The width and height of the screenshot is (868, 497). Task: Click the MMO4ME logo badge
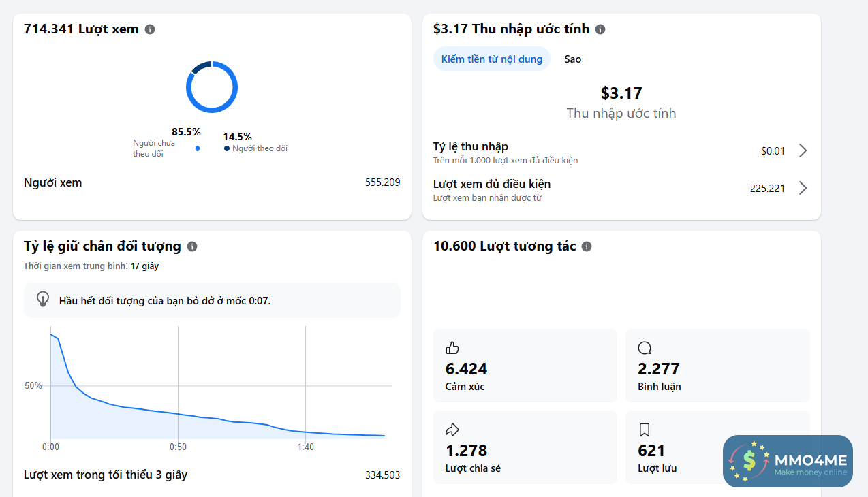788,461
